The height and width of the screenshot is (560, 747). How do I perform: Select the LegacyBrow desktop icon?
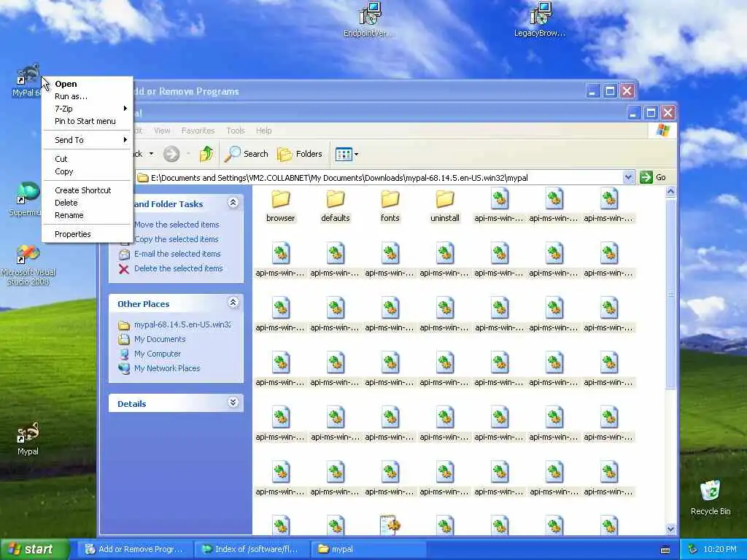pos(540,20)
